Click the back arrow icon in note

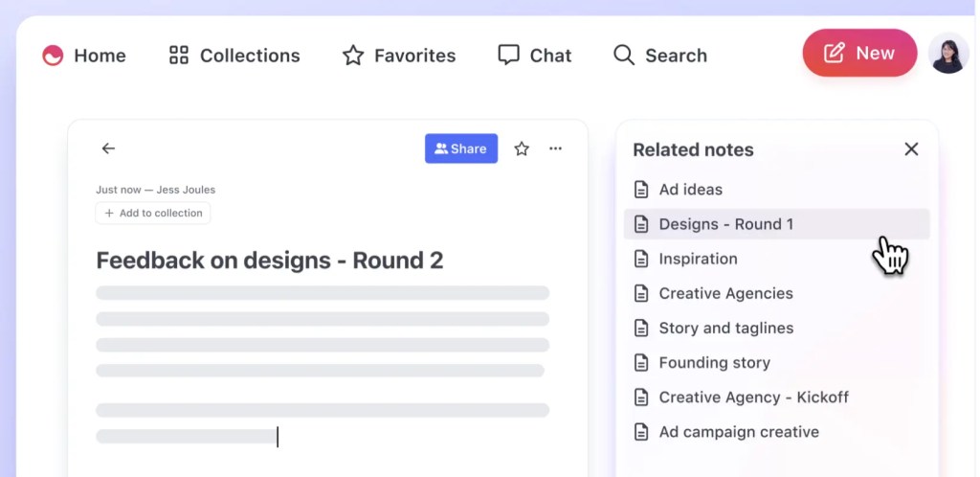tap(108, 148)
